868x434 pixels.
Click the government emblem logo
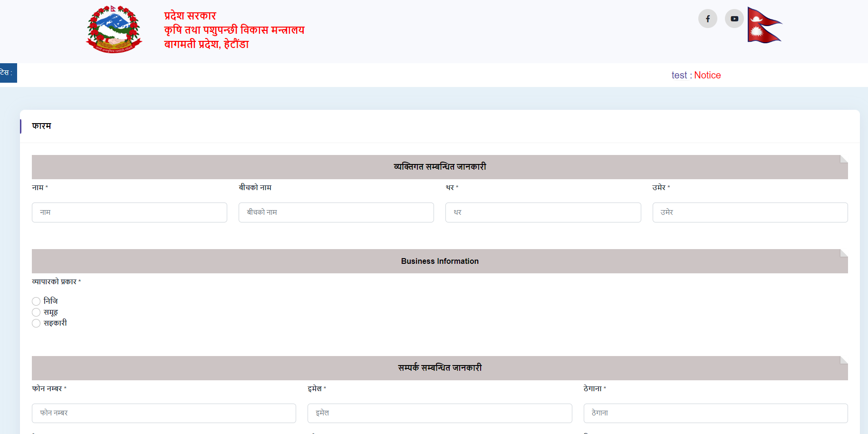(x=114, y=29)
